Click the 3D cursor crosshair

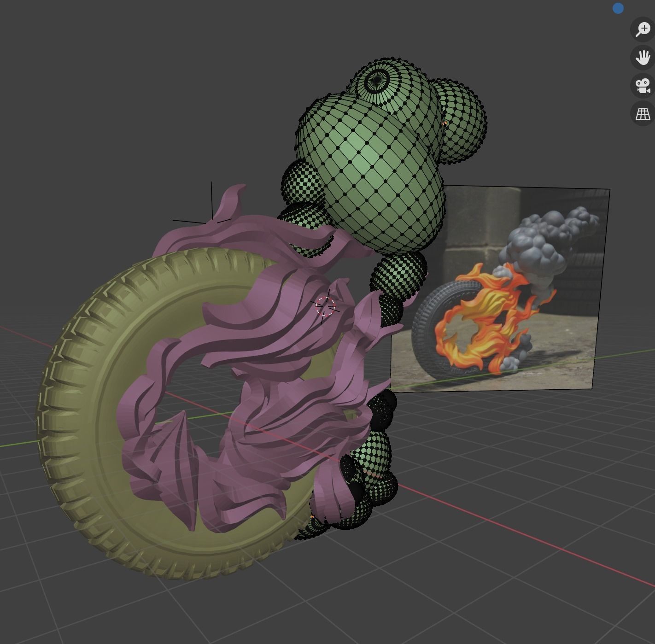click(326, 305)
